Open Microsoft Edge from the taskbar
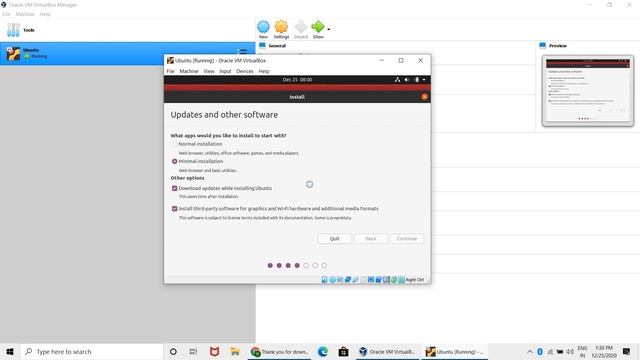Viewport: 640px width, 360px height. tap(323, 351)
